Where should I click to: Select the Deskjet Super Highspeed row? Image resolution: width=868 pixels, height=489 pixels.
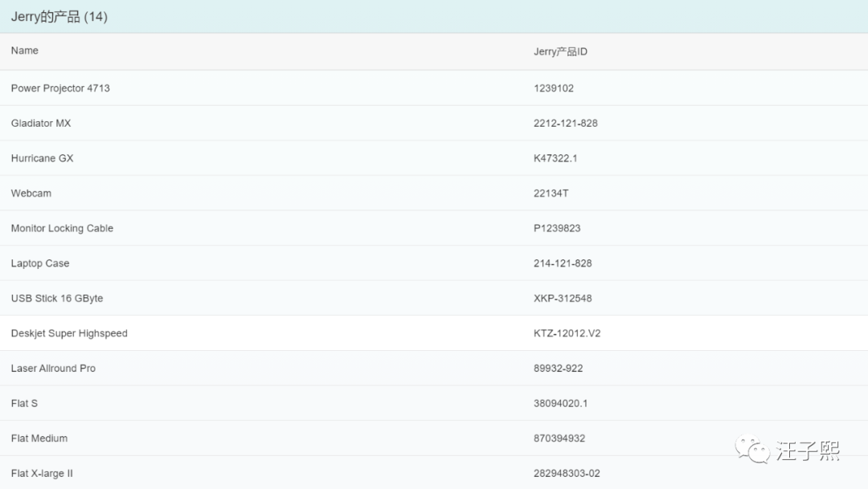(434, 333)
